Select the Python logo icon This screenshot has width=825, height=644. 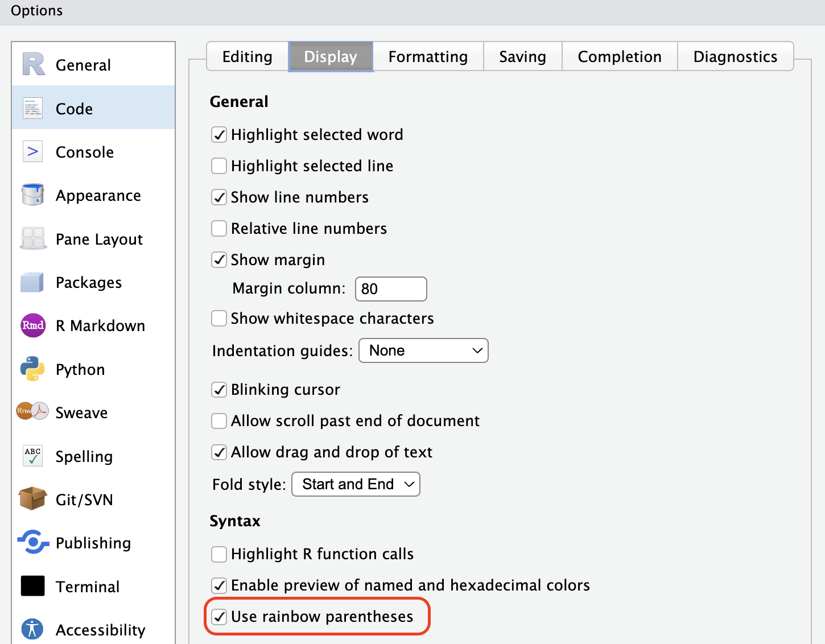pyautogui.click(x=32, y=369)
